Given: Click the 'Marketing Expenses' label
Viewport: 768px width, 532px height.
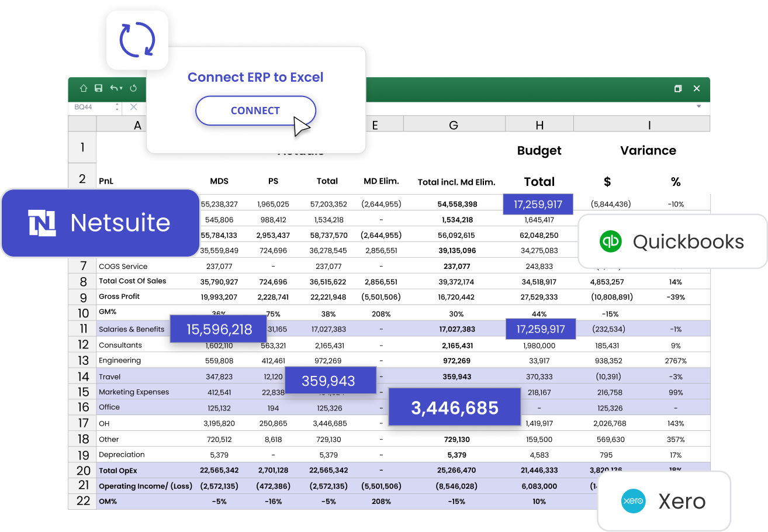Looking at the screenshot, I should pos(134,392).
